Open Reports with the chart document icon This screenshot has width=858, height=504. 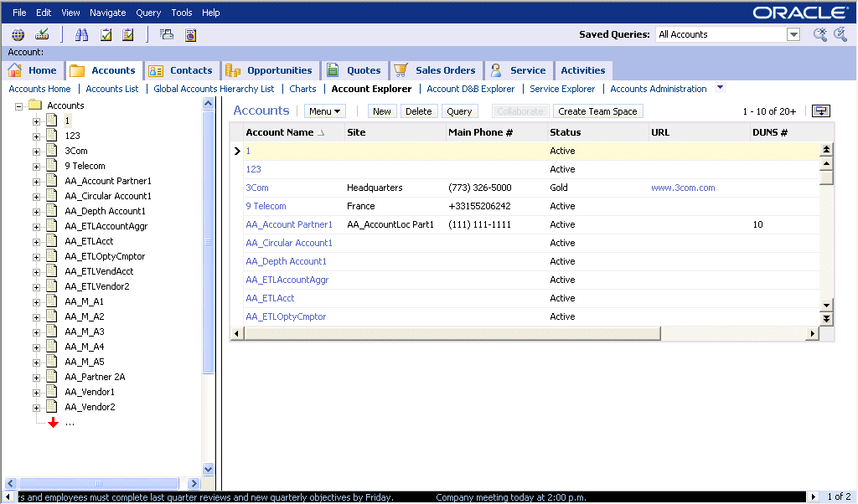pyautogui.click(x=190, y=35)
